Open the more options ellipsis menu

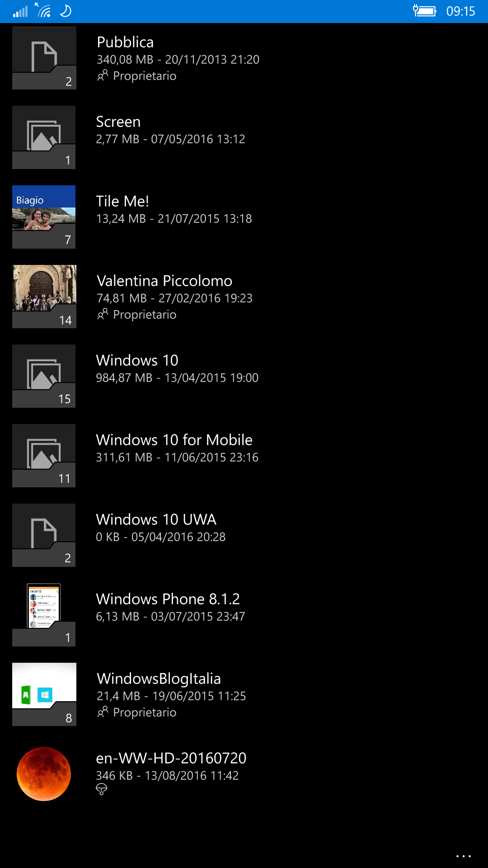[x=464, y=856]
